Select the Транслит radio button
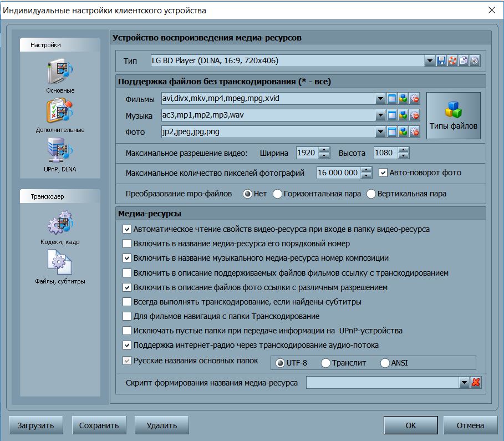This screenshot has height=441, width=504. [x=325, y=363]
